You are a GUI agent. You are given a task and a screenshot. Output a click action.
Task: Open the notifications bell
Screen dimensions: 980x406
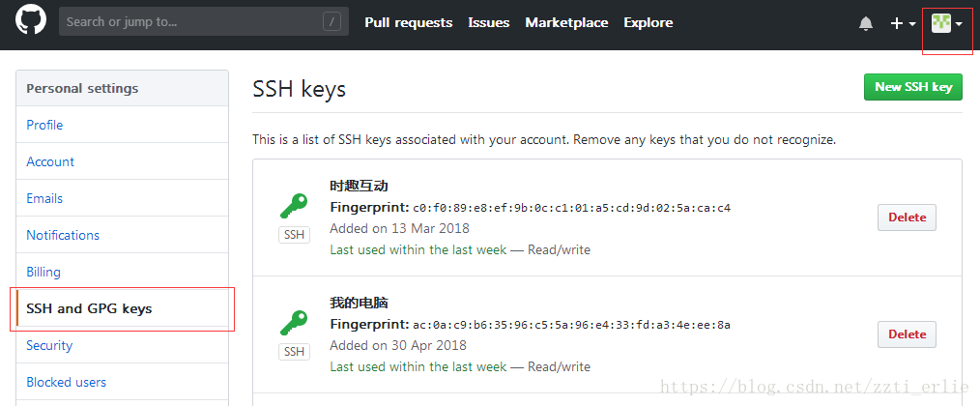click(x=865, y=23)
